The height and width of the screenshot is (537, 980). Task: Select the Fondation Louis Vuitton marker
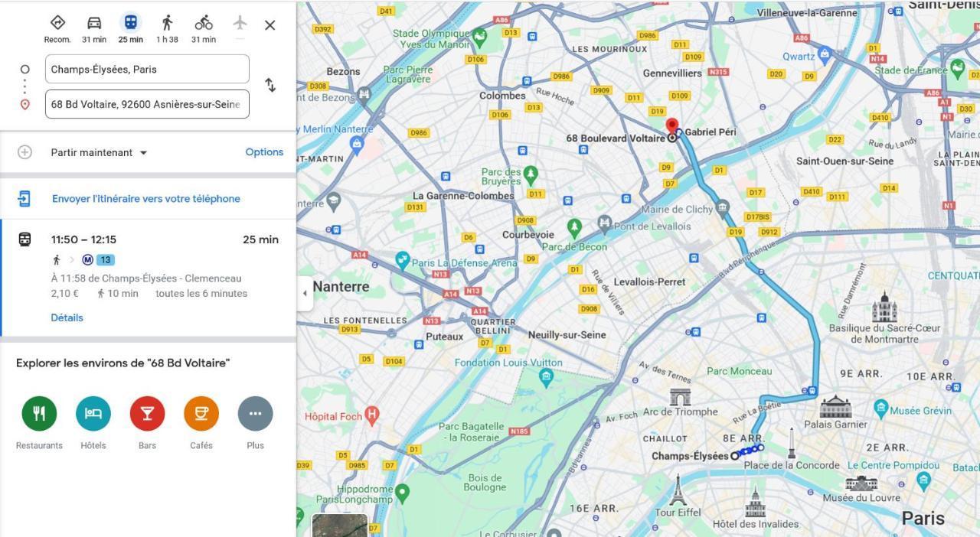[546, 377]
